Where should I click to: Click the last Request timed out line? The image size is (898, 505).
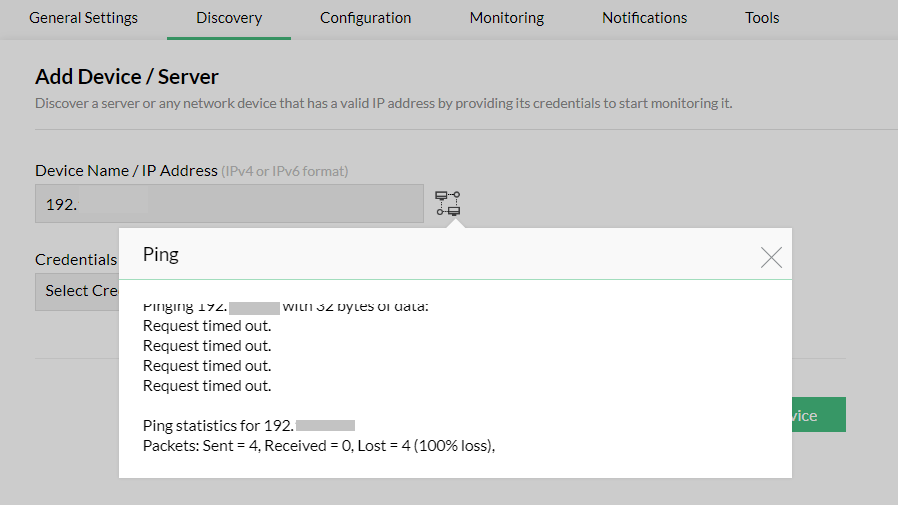tap(207, 386)
